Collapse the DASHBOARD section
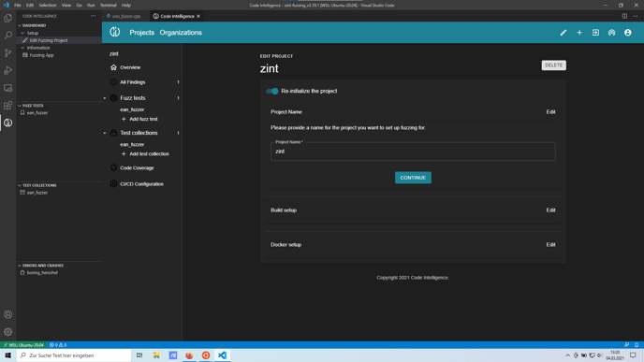644x362 pixels. coord(20,25)
